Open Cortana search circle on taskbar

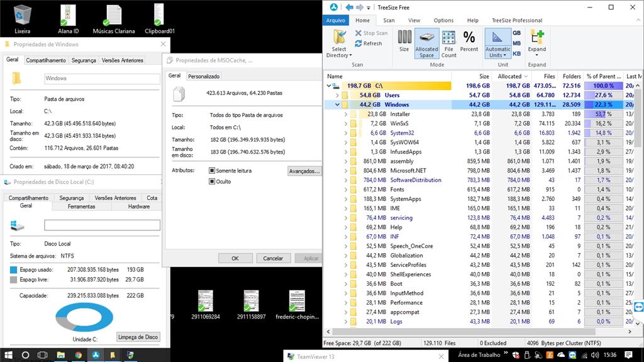pos(25,355)
